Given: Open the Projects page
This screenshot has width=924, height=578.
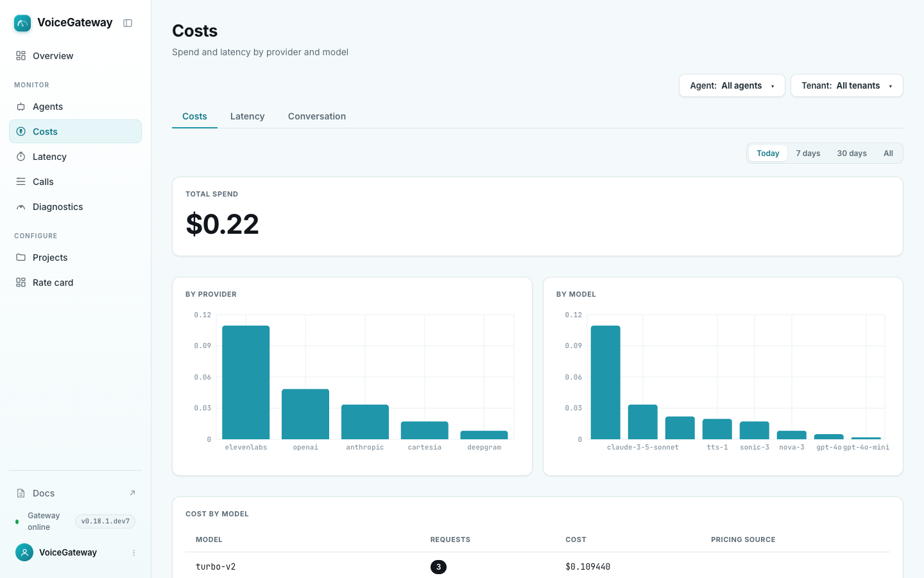Looking at the screenshot, I should point(75,258).
